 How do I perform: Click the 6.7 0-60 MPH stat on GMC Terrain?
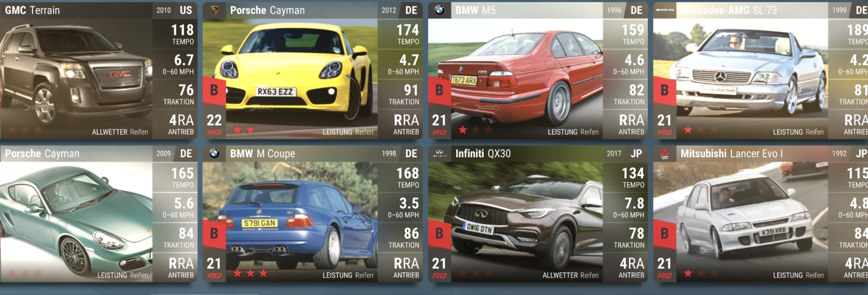pos(178,64)
